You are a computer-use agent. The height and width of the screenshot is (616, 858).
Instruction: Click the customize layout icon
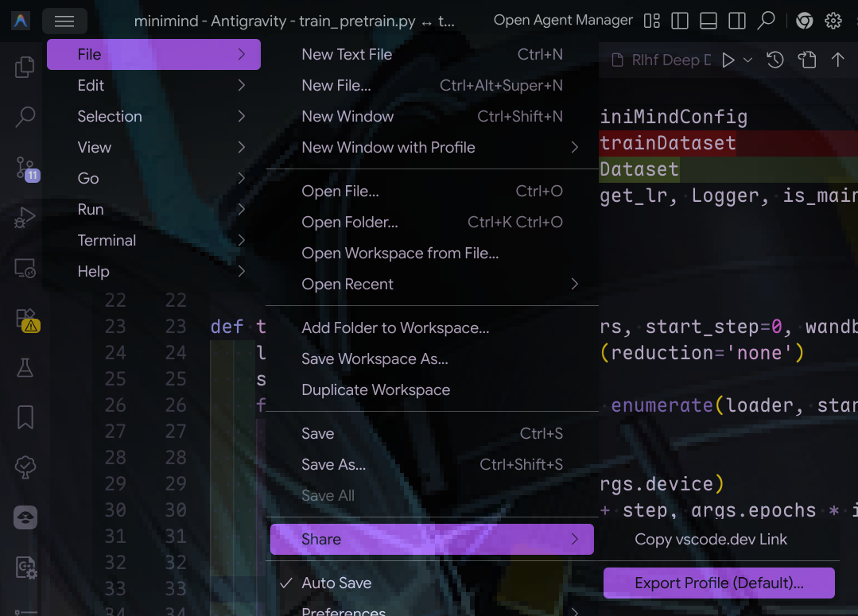[x=652, y=21]
